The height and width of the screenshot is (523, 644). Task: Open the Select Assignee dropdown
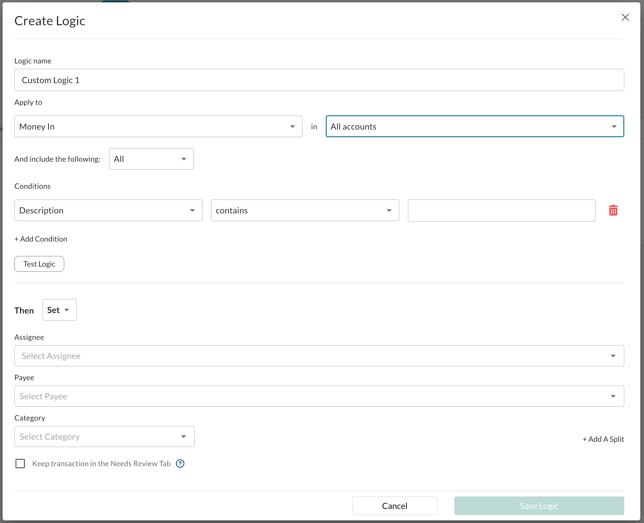coord(318,356)
